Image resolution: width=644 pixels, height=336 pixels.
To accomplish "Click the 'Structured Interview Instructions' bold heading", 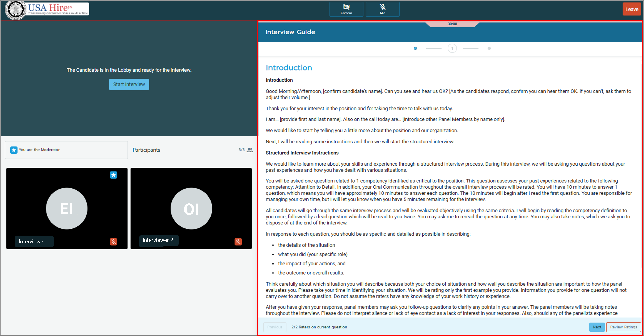I will (x=302, y=153).
